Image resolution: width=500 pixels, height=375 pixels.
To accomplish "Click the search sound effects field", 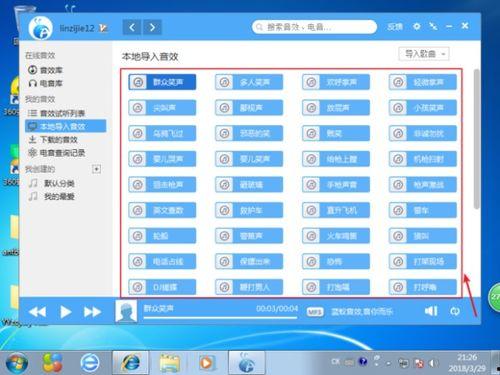I will 314,27.
